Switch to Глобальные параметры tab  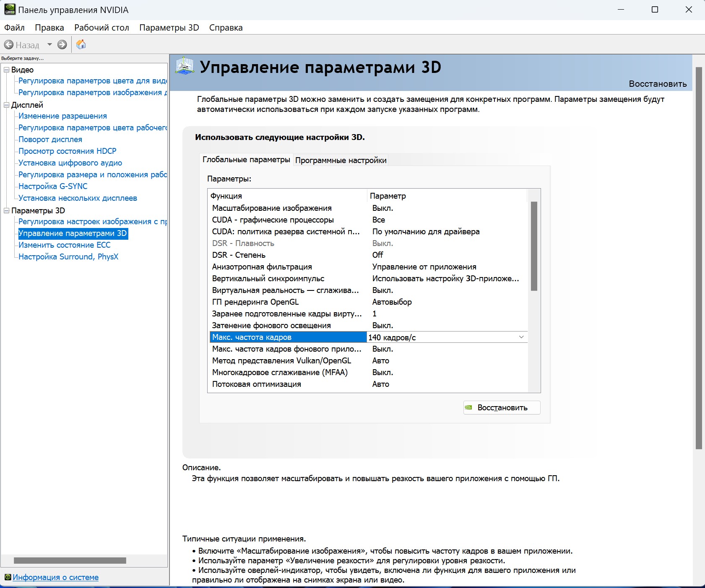[246, 160]
